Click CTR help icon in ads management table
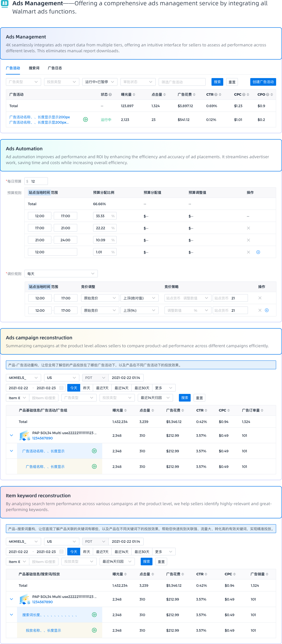Screen dimensions: 282x644 tap(216, 95)
